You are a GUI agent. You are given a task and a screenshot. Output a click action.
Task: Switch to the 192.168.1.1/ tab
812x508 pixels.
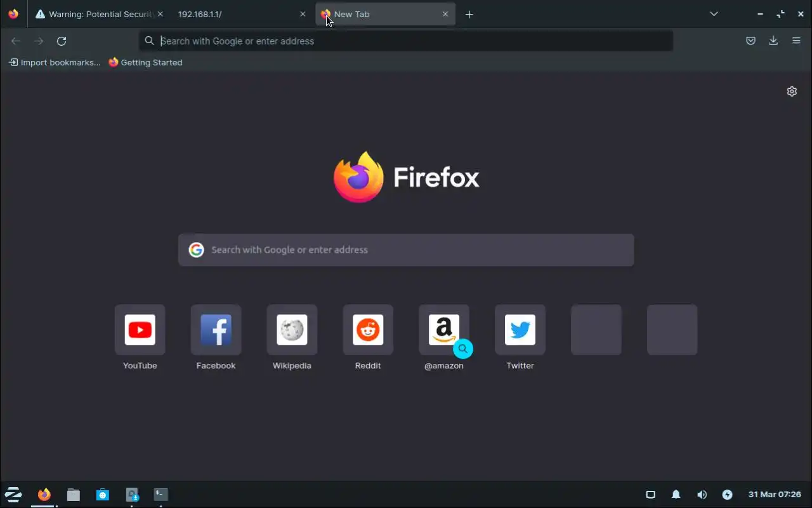pyautogui.click(x=241, y=14)
